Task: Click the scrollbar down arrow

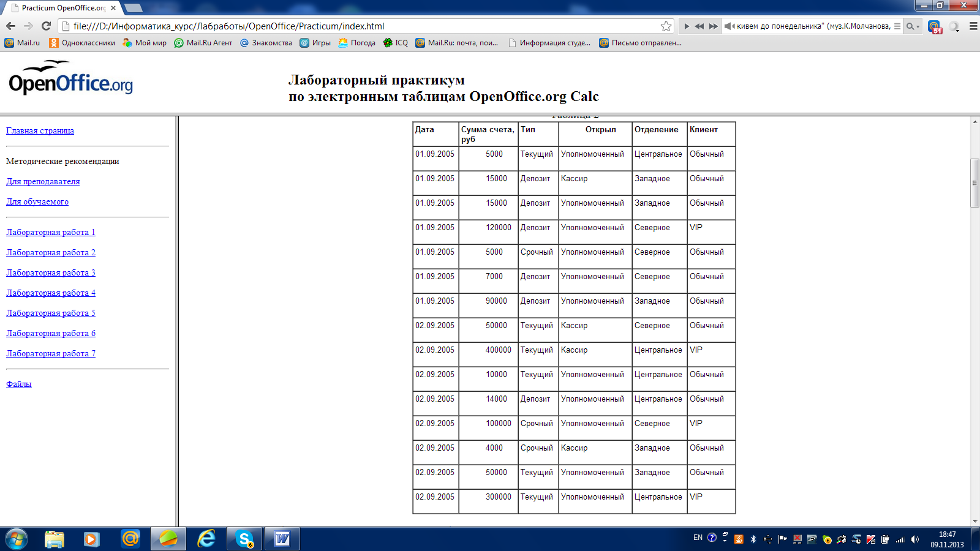Action: [974, 522]
